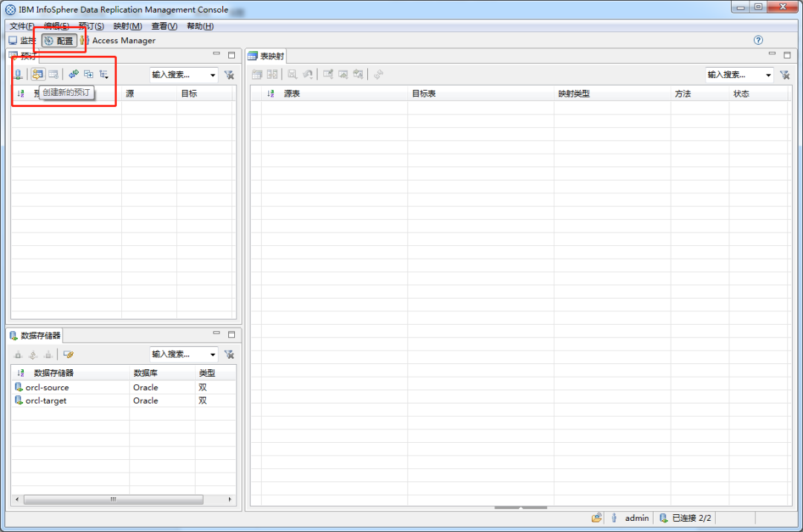This screenshot has width=803, height=532.
Task: Click the 数据存储器 search input field
Action: [x=179, y=354]
